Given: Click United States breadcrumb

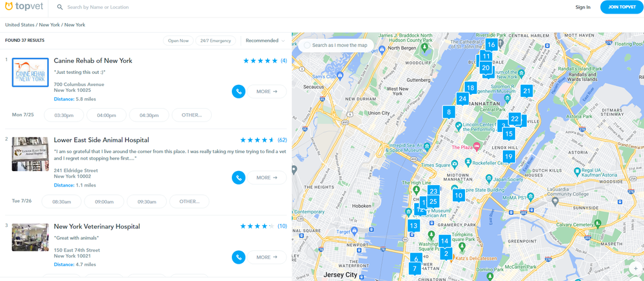Looking at the screenshot, I should (x=20, y=24).
